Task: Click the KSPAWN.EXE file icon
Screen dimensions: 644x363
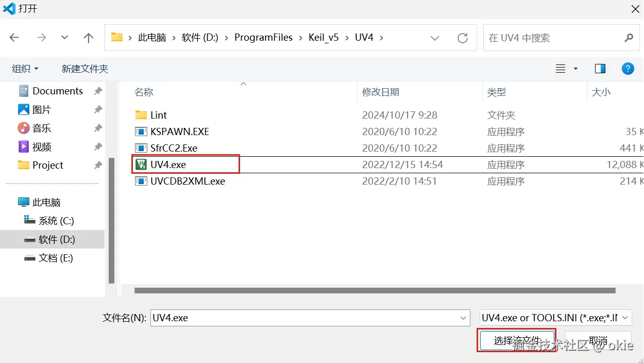Action: click(141, 131)
